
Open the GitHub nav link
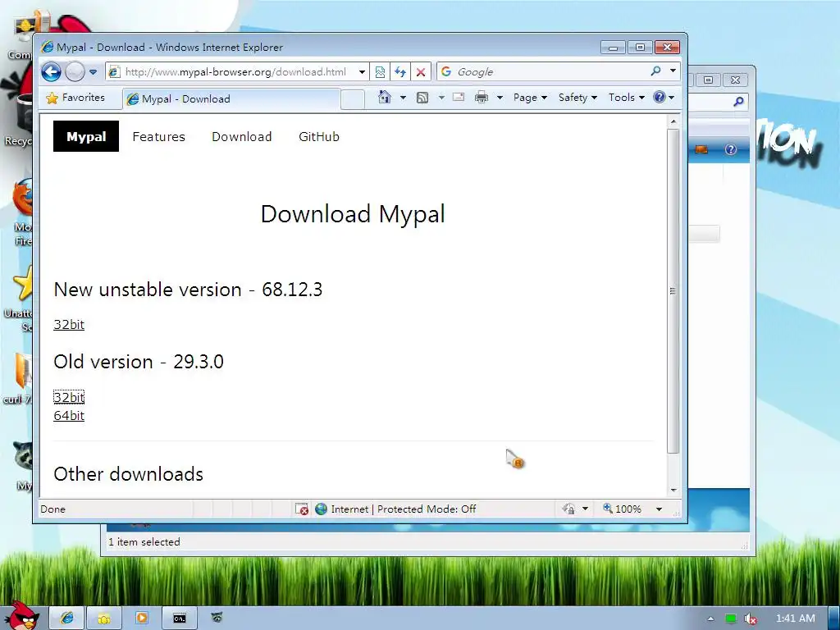click(319, 137)
